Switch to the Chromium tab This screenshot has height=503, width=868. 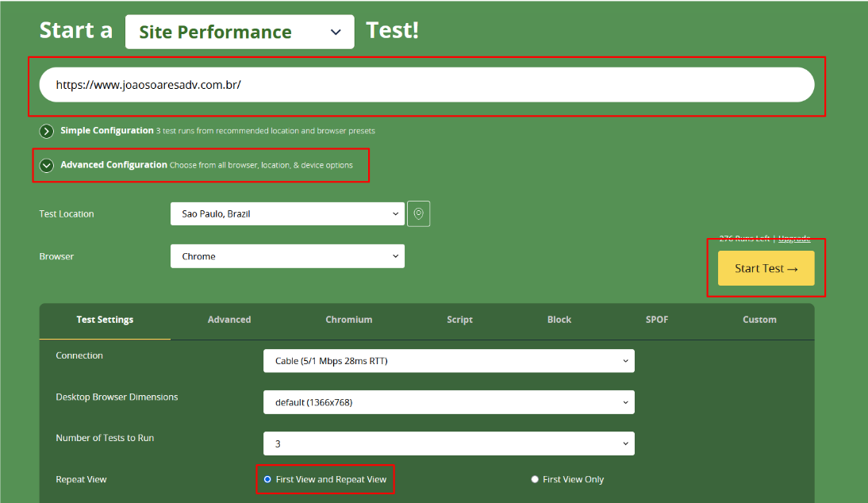tap(348, 320)
